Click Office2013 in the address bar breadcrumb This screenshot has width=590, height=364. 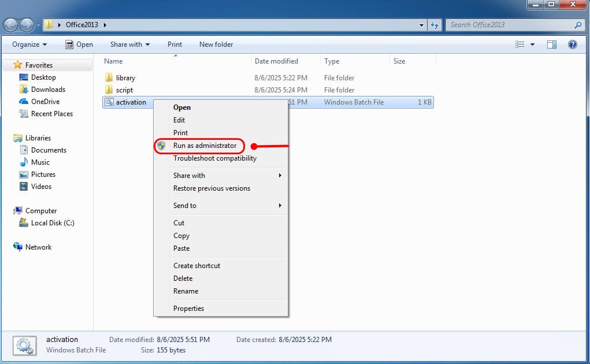point(81,25)
